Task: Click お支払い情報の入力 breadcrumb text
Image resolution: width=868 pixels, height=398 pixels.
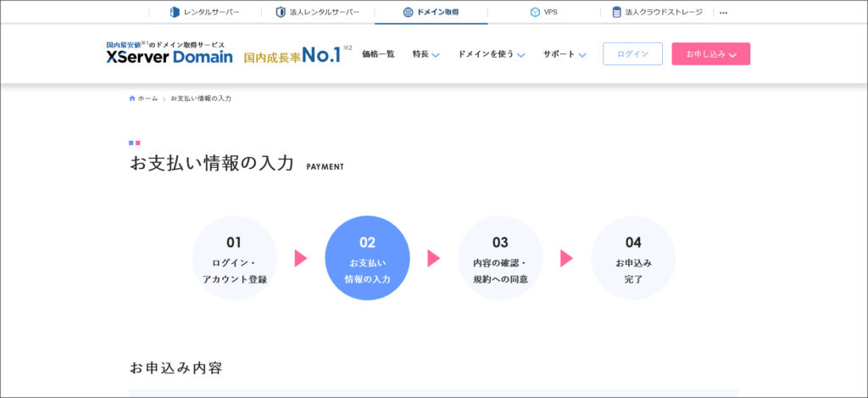Action: click(201, 98)
